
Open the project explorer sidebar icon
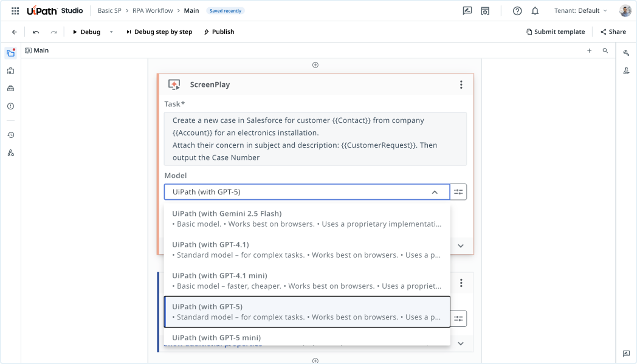click(11, 53)
